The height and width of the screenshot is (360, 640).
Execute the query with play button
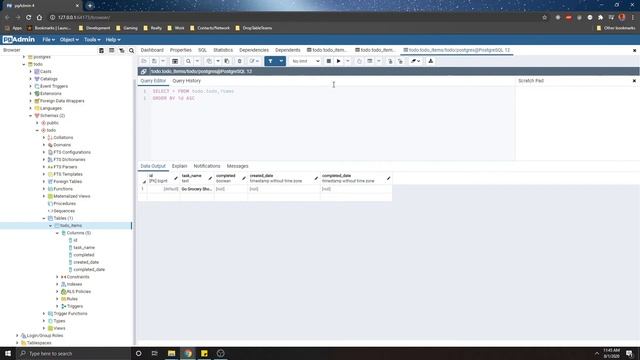pyautogui.click(x=338, y=61)
